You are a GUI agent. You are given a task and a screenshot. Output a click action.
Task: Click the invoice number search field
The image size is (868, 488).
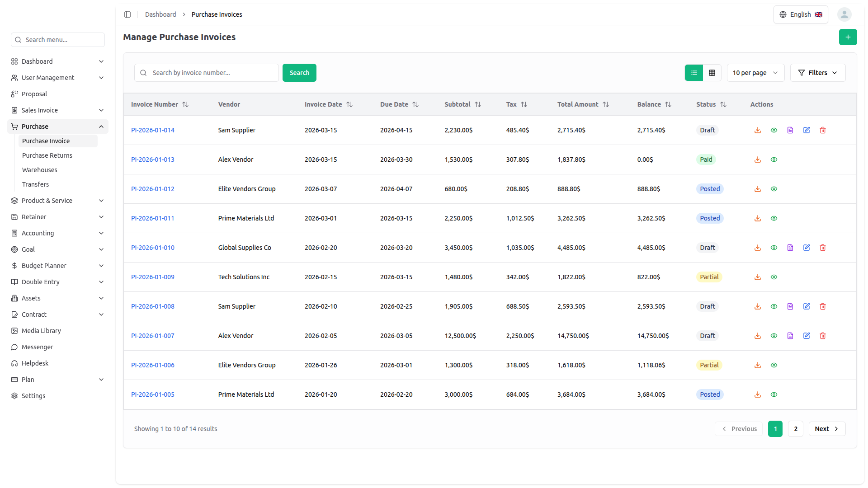click(x=212, y=73)
